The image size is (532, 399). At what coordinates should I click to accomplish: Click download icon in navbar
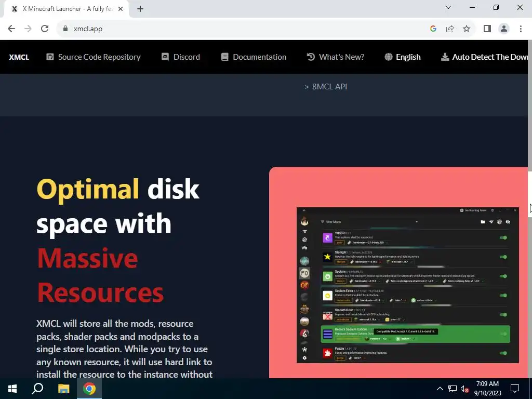pos(445,57)
